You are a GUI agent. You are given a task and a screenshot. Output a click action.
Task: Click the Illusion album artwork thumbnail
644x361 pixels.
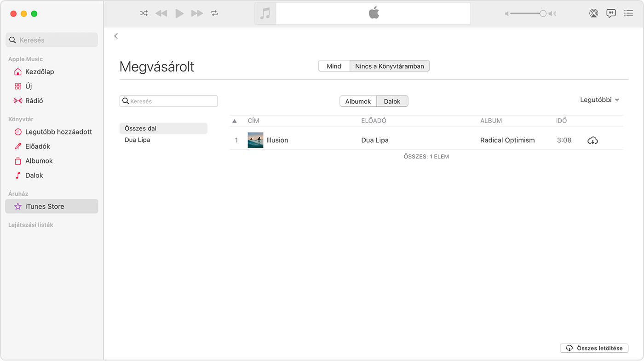point(256,140)
